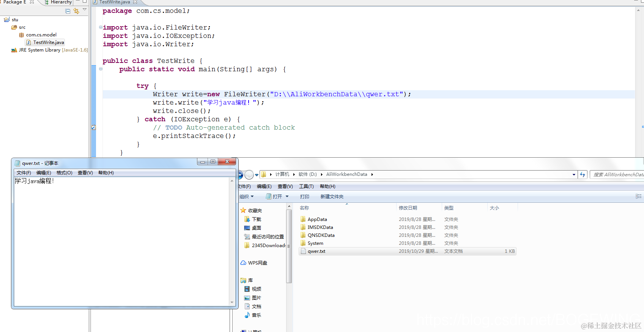Change the Explorer view layout icon
This screenshot has width=644, height=332.
pos(638,196)
